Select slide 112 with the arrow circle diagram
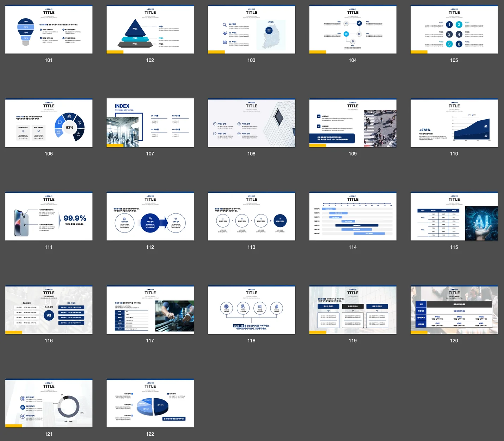 150,217
